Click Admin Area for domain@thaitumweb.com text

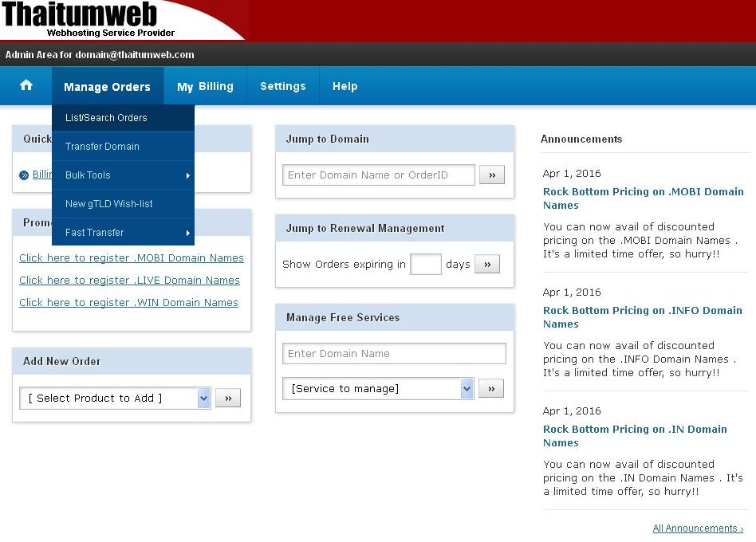point(100,54)
